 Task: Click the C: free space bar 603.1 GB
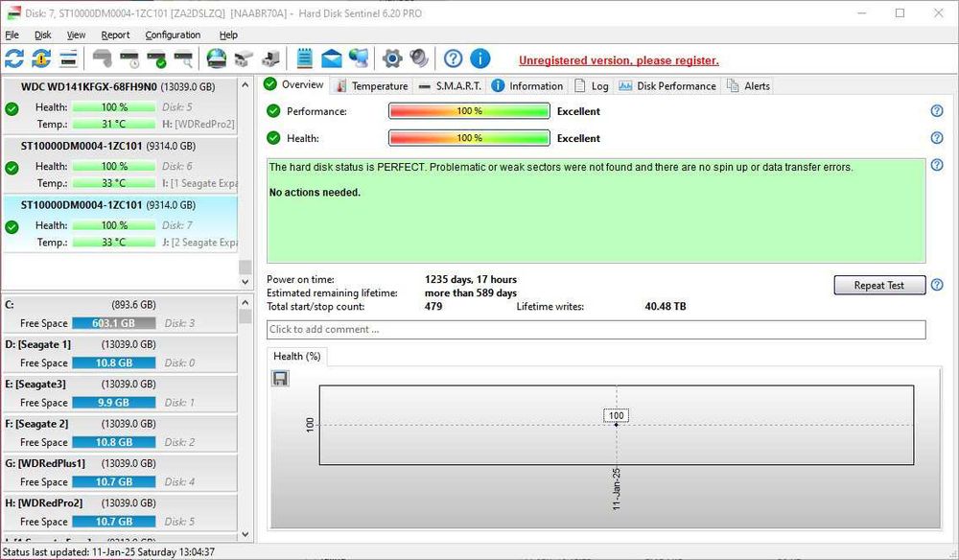(114, 323)
